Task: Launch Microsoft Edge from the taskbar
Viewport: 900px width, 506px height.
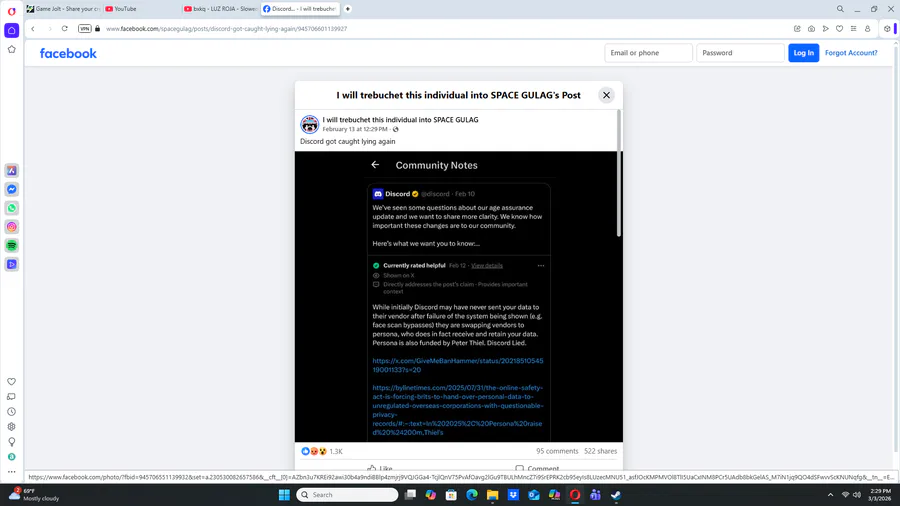Action: pos(472,495)
